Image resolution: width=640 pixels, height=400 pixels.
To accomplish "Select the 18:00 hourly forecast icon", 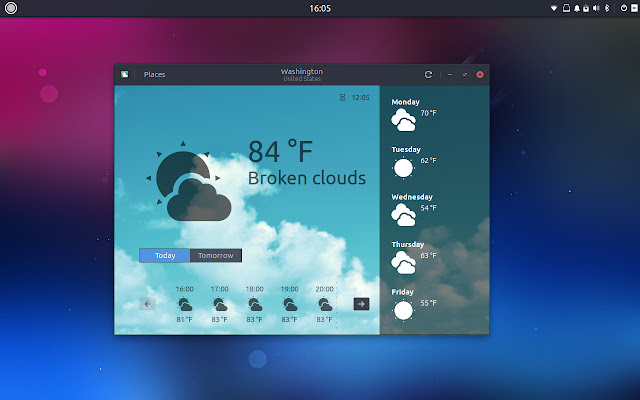I will (x=255, y=304).
